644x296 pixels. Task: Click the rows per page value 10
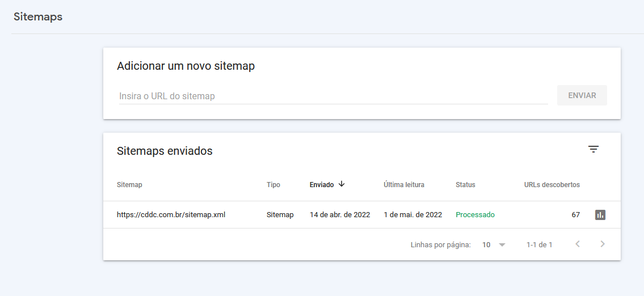tap(486, 245)
